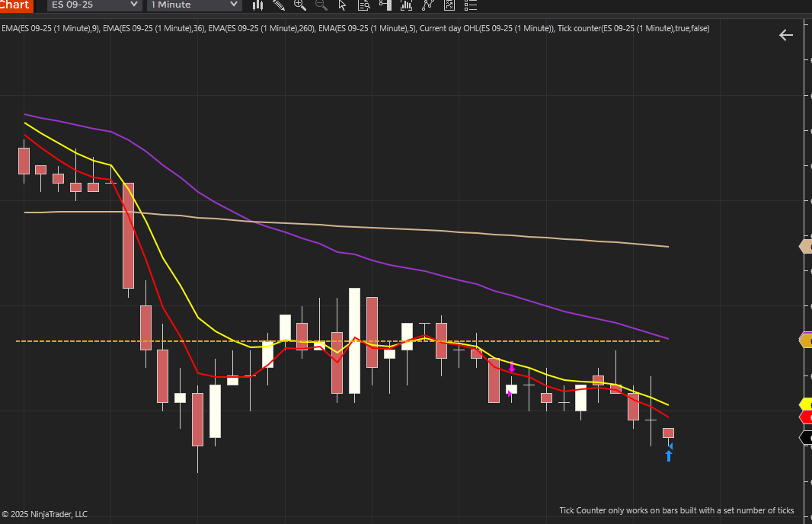
Task: Click the back arrow at chart top right
Action: [x=785, y=35]
